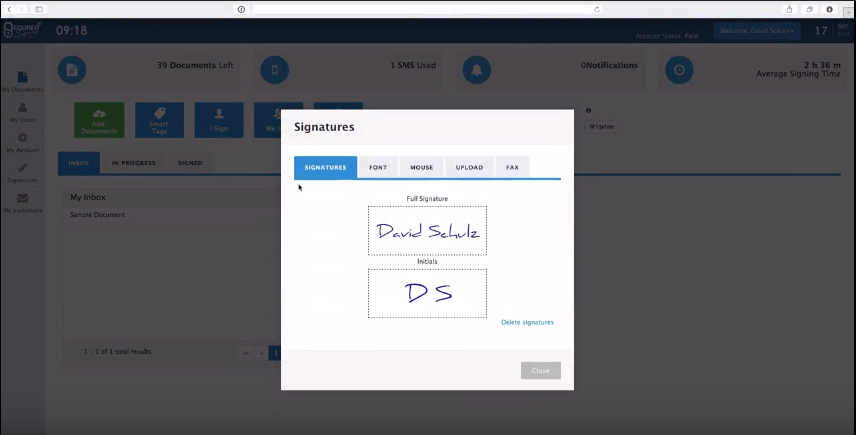This screenshot has height=435, width=856.
Task: Switch to the Mouse tab
Action: [421, 168]
